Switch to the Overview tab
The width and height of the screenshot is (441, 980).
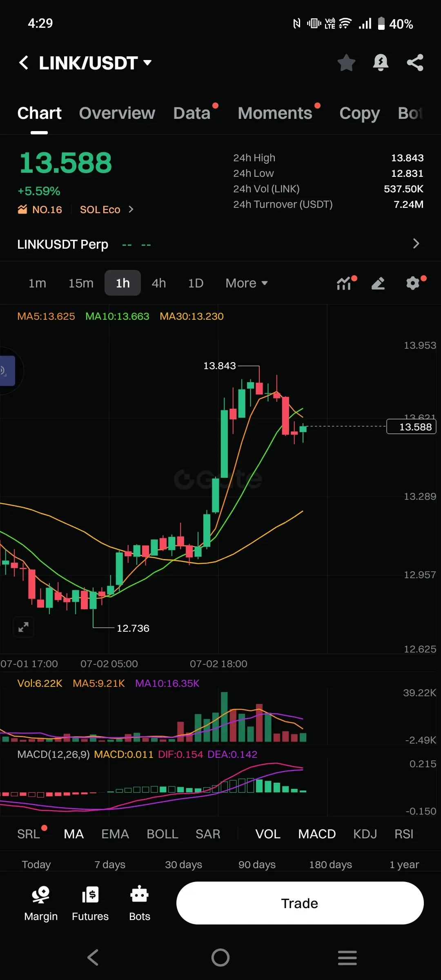click(x=117, y=113)
